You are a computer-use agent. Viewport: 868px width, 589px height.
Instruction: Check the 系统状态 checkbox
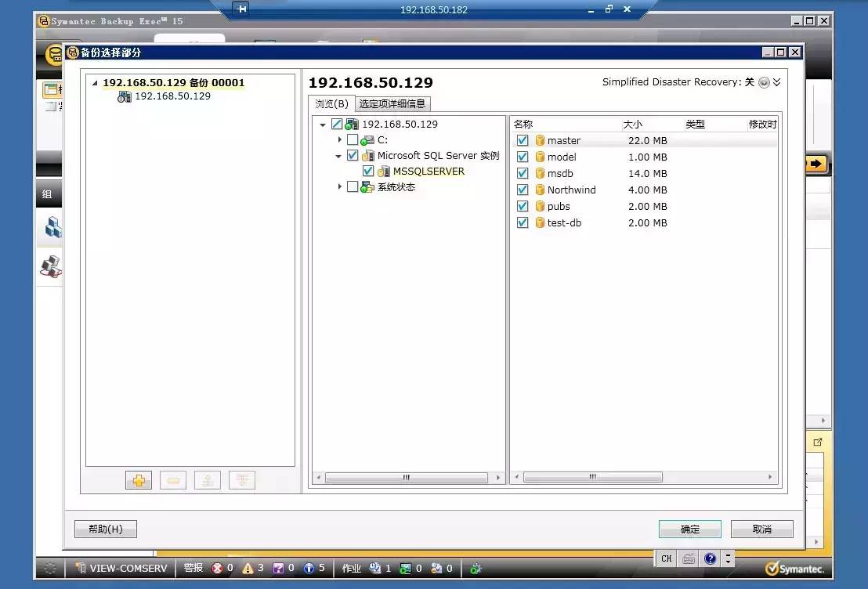tap(352, 186)
